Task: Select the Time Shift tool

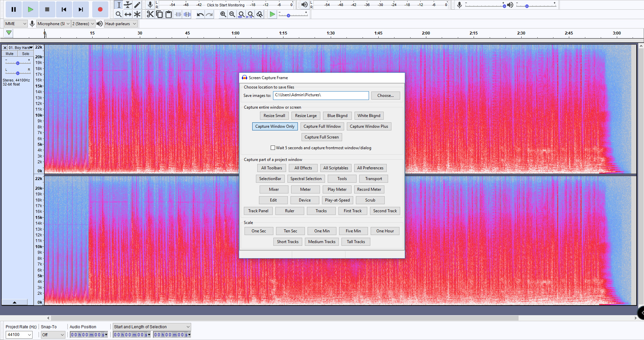Action: pyautogui.click(x=128, y=14)
